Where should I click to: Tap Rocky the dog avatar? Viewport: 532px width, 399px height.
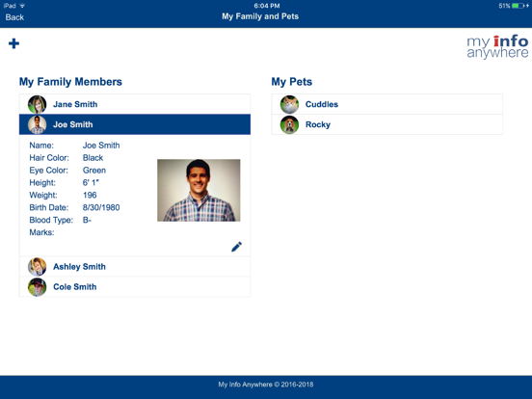tap(289, 124)
